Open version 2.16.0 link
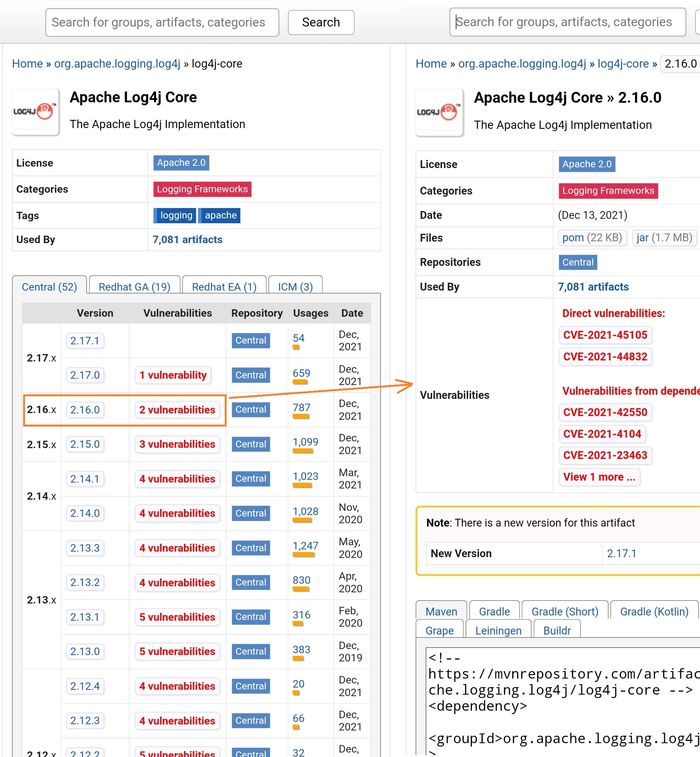This screenshot has height=757, width=700. pos(85,410)
